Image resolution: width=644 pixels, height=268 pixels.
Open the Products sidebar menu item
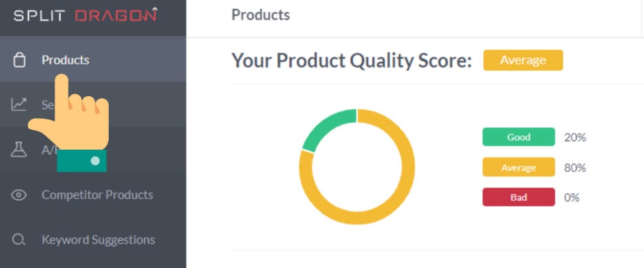pos(93,60)
